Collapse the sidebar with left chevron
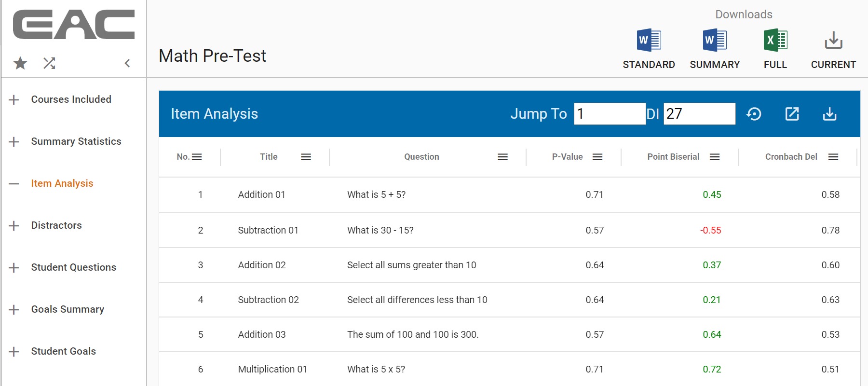 coord(127,63)
